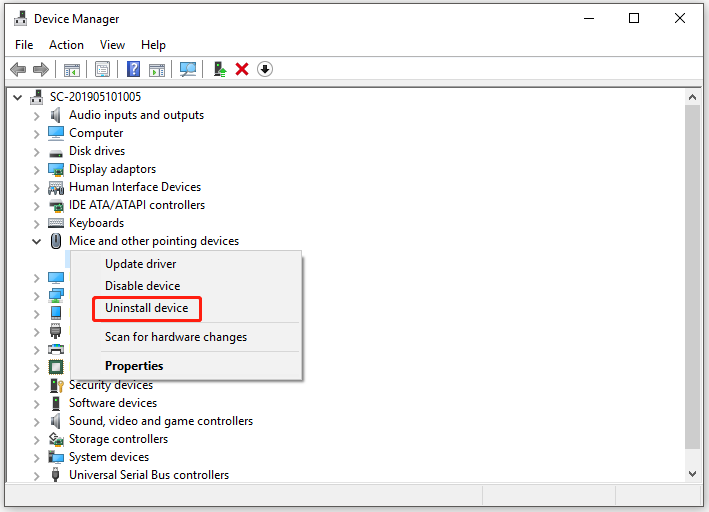The height and width of the screenshot is (512, 709).
Task: Click the Help question-mark toolbar icon
Action: click(x=133, y=69)
